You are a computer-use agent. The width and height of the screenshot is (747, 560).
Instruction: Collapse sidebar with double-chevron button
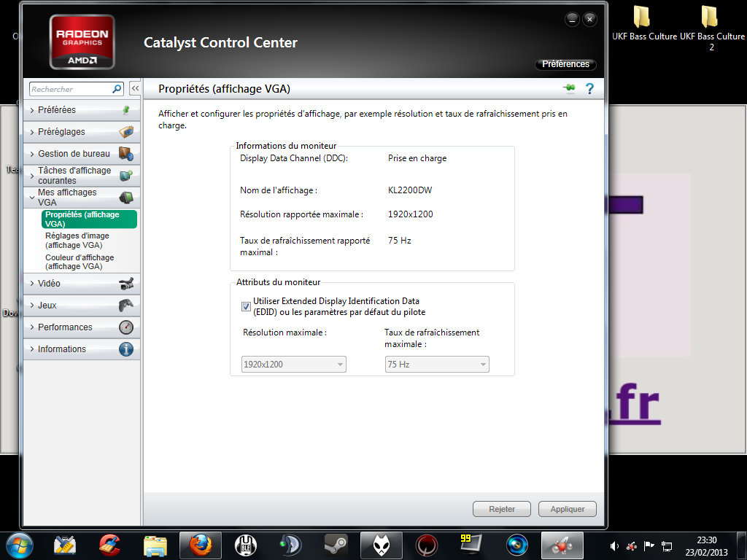click(135, 88)
